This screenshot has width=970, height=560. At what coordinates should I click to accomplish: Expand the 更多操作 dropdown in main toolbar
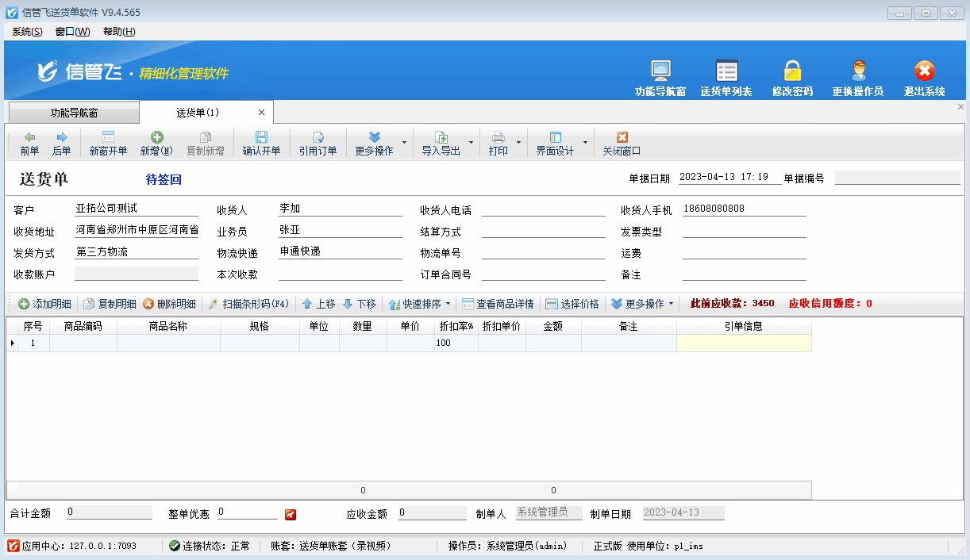coord(405,144)
